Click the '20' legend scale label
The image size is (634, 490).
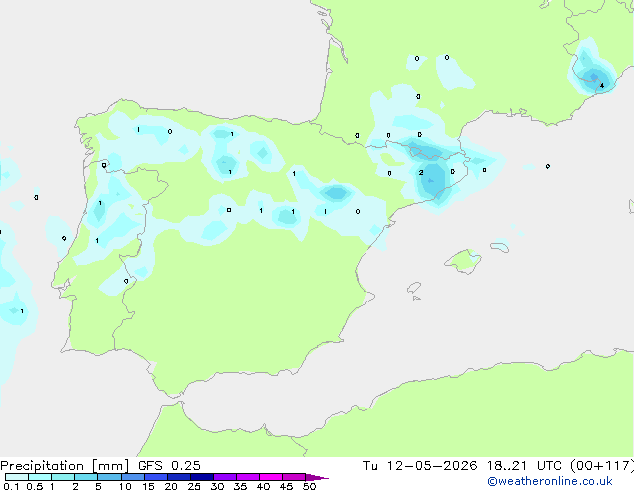171,486
